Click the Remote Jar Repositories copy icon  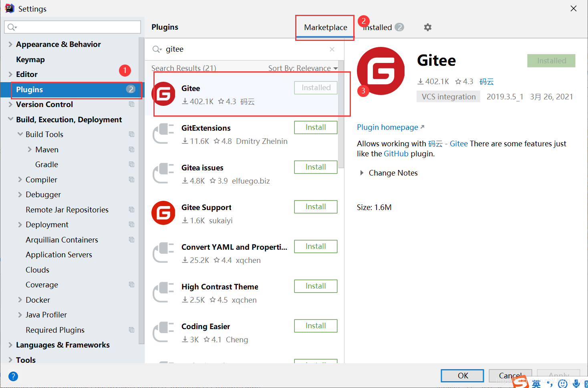point(131,210)
